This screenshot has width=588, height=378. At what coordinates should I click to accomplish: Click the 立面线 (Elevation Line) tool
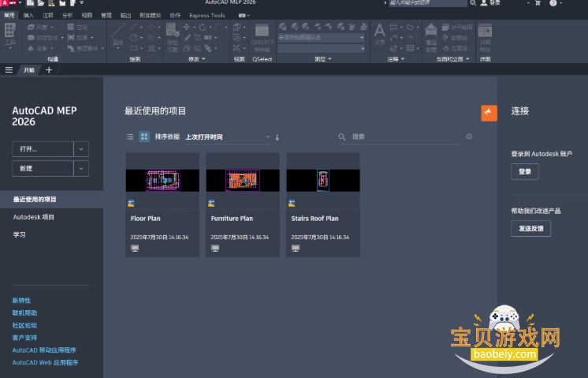[455, 48]
